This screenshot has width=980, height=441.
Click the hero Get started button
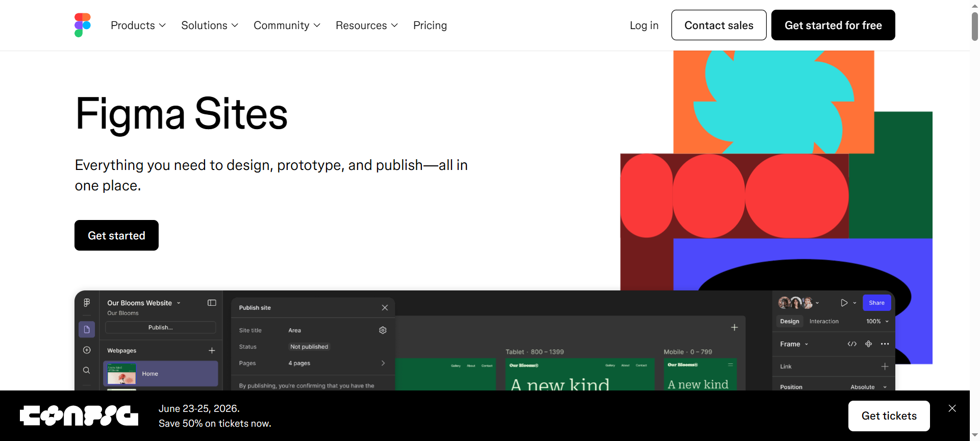pos(116,235)
